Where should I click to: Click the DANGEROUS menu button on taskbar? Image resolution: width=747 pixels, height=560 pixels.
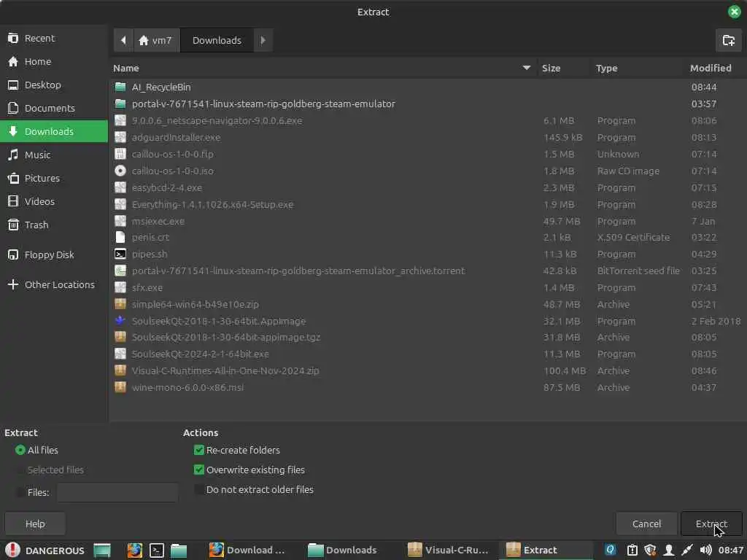[x=45, y=551]
